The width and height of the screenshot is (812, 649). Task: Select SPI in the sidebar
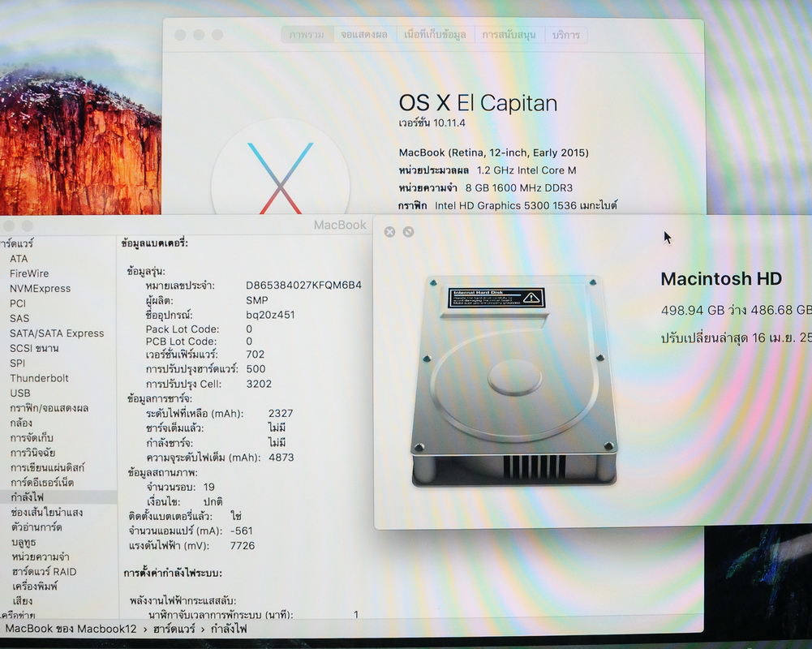(17, 363)
